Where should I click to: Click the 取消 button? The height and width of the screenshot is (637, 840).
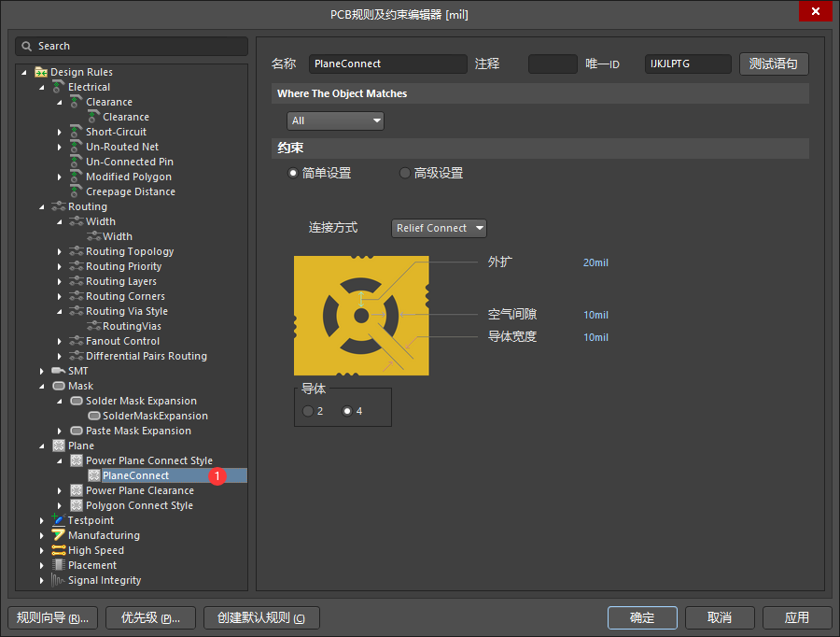pos(720,617)
